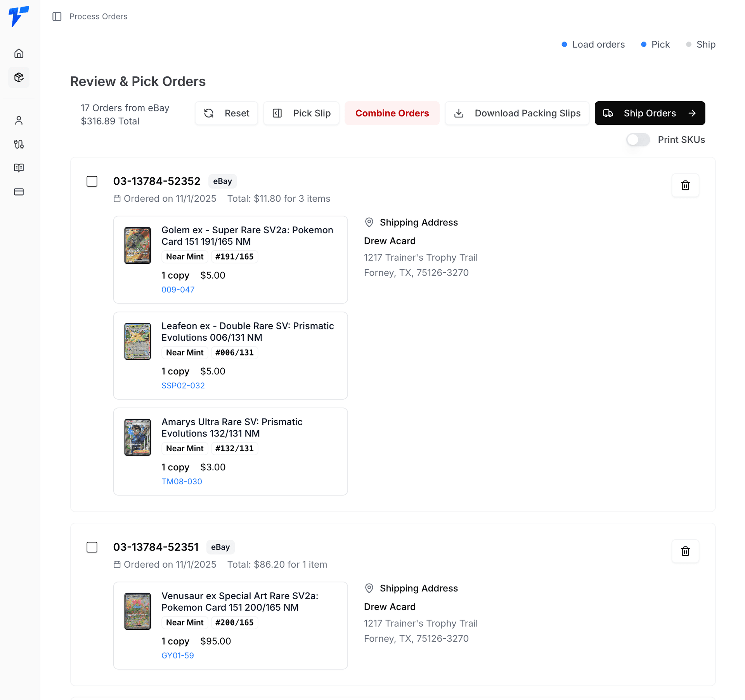The height and width of the screenshot is (700, 745).
Task: Click the Ship Orders button
Action: click(650, 113)
